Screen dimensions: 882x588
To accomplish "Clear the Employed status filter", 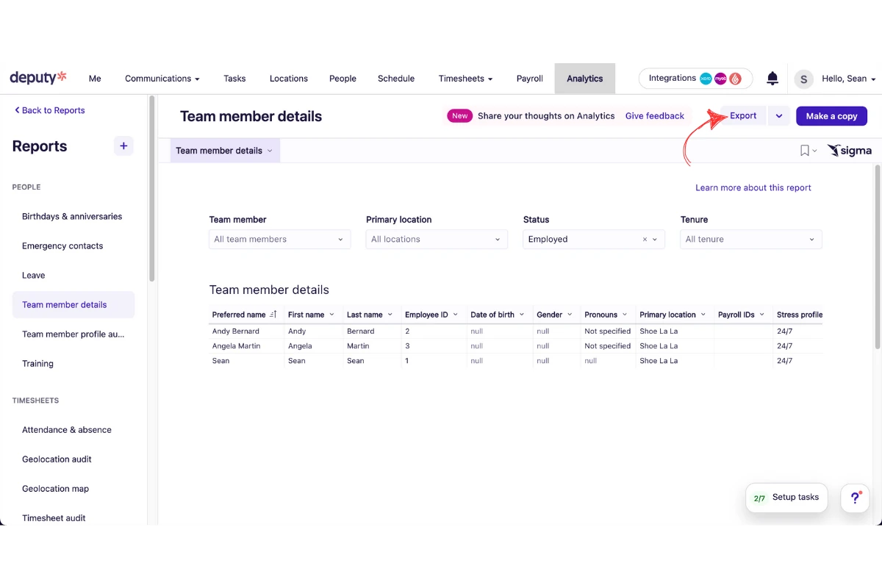I will pyautogui.click(x=645, y=240).
